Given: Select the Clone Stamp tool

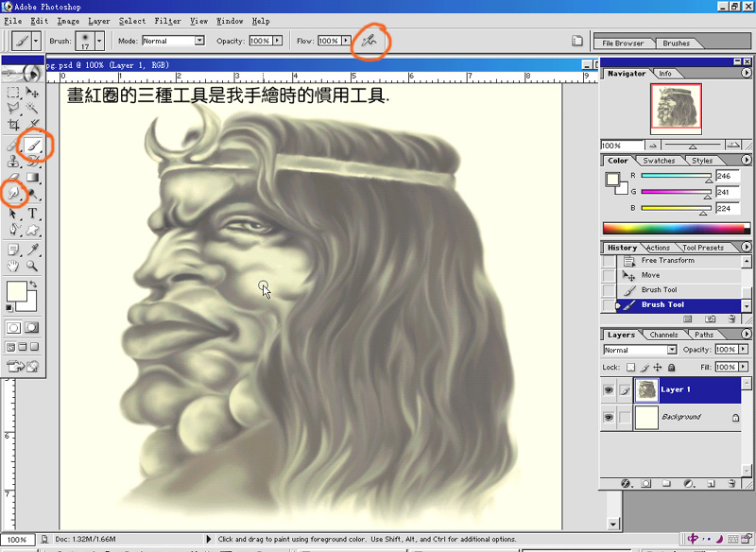Looking at the screenshot, I should 13,162.
